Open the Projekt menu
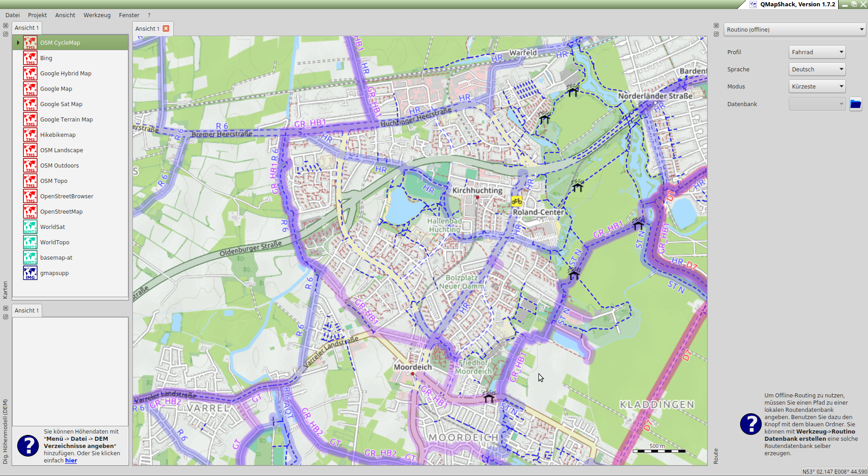This screenshot has height=476, width=868. (38, 15)
